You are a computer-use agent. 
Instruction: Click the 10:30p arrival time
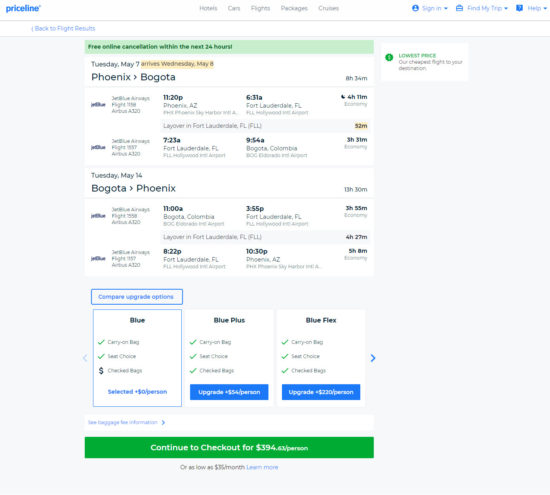[x=257, y=251]
